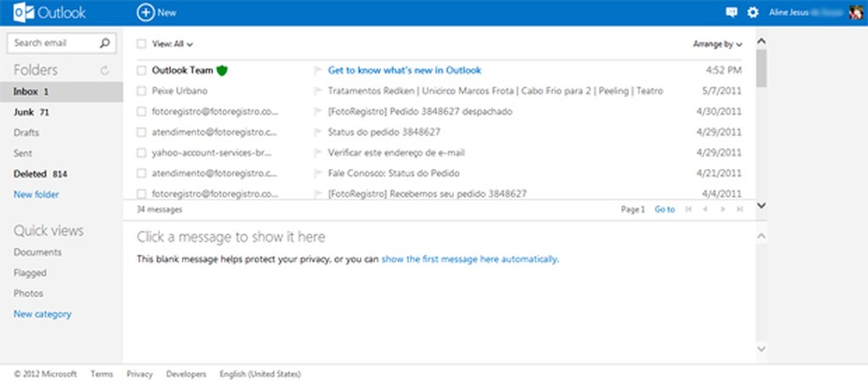Click the user profile picture
The image size is (868, 381).
pos(856,12)
